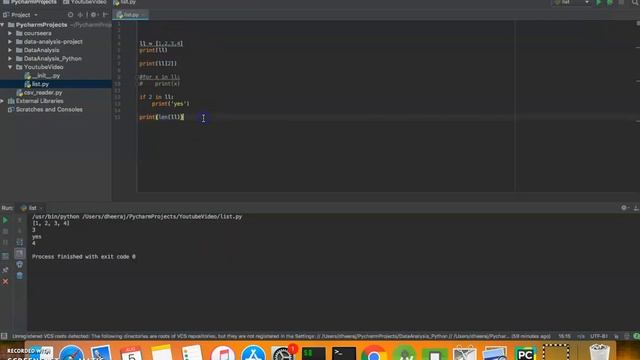Select Scratches and Consoles item
This screenshot has width=640, height=360.
click(x=45, y=109)
